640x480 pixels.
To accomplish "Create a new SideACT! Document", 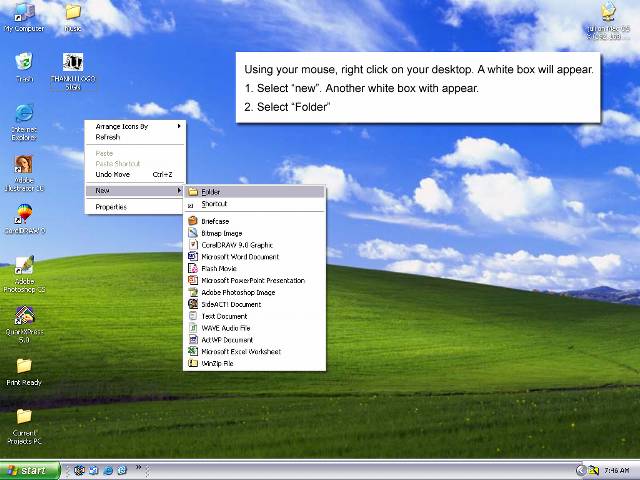I will point(255,304).
